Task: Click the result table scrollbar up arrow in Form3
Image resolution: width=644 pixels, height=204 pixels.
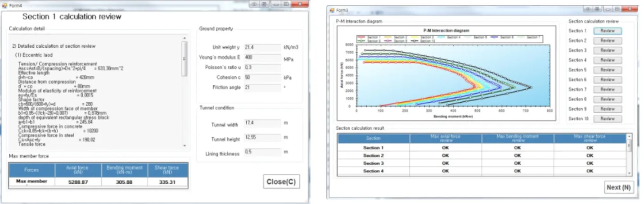Action: point(629,136)
